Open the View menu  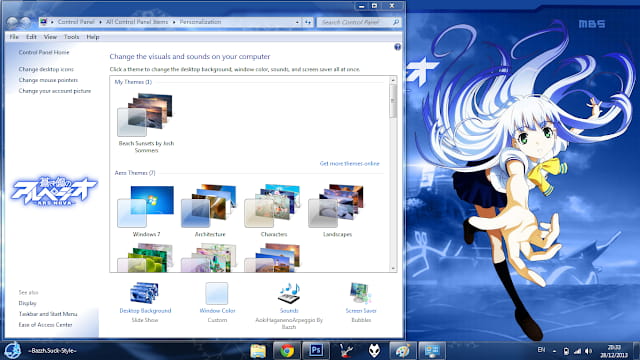[x=50, y=37]
